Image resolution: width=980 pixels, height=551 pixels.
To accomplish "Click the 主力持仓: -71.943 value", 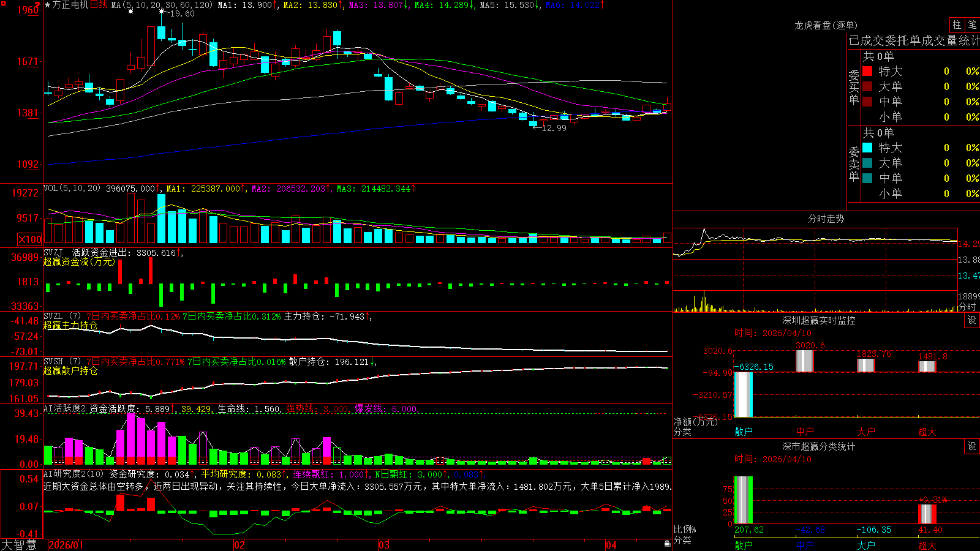I will 324,317.
